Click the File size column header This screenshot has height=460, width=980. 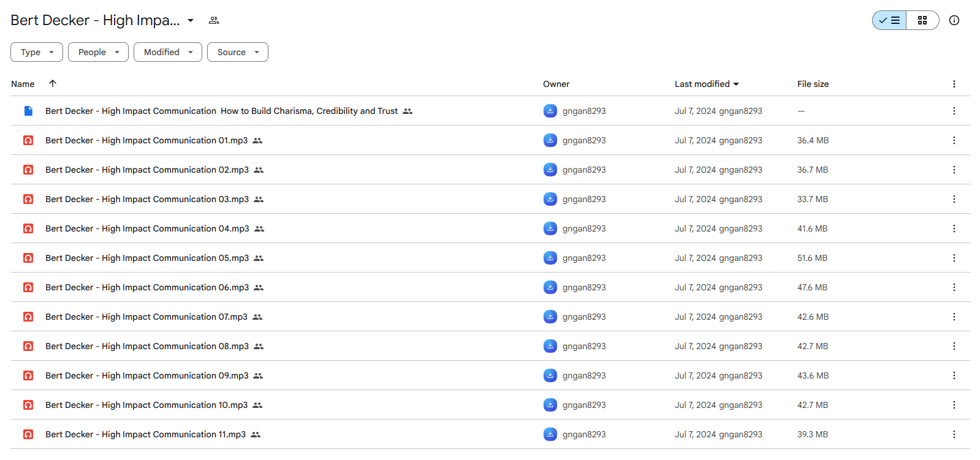point(813,84)
